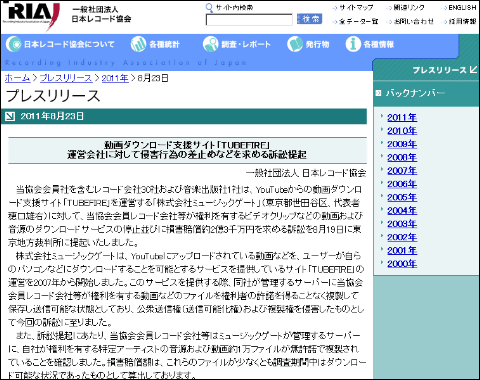This screenshot has width=480, height=380.
Task: Click the arrow icon beside the sidebar プレスリリース heading
Action: [x=473, y=70]
